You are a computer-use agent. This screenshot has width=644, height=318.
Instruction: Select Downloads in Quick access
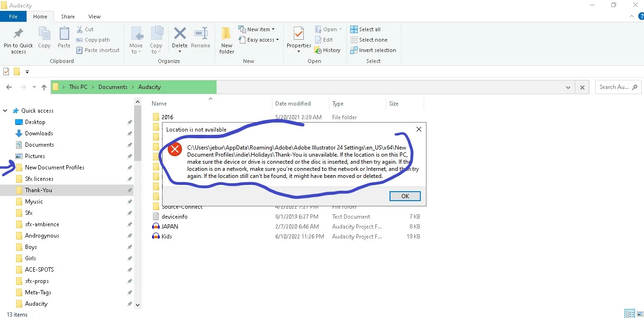tap(39, 133)
